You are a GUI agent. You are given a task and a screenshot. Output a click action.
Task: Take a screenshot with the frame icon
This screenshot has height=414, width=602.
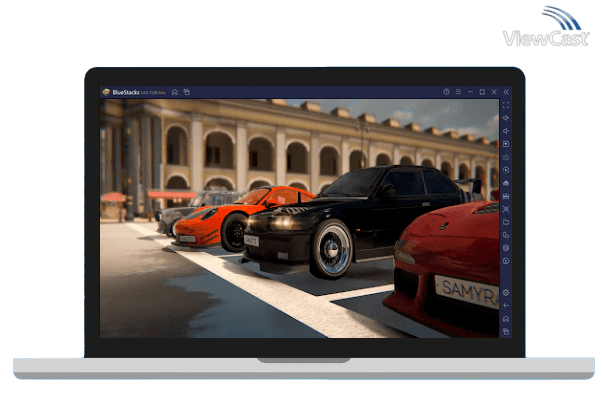[x=506, y=209]
